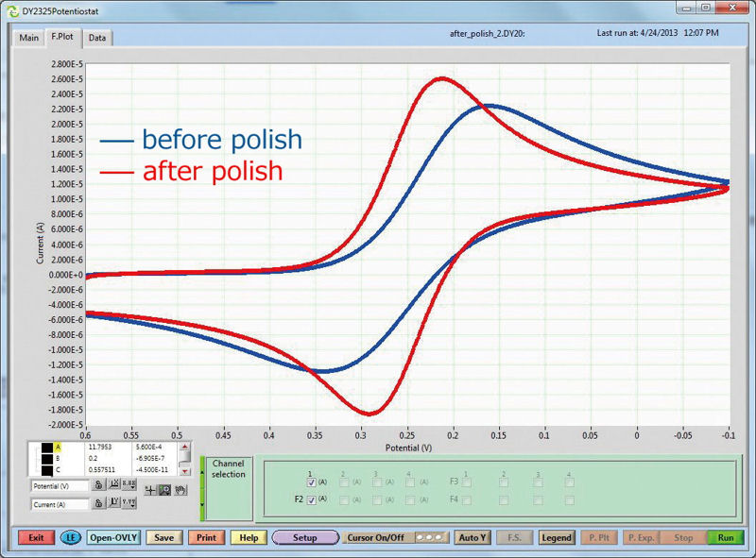Select the pan hand tool

(180, 490)
